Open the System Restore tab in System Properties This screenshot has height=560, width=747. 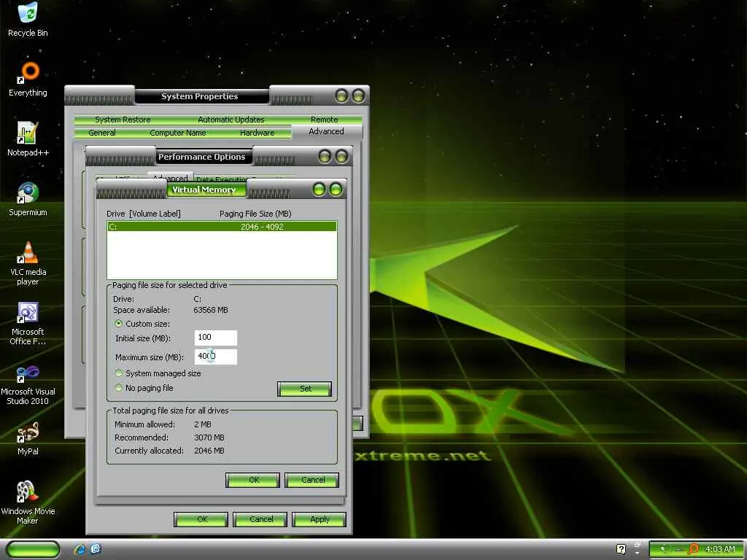coord(123,120)
